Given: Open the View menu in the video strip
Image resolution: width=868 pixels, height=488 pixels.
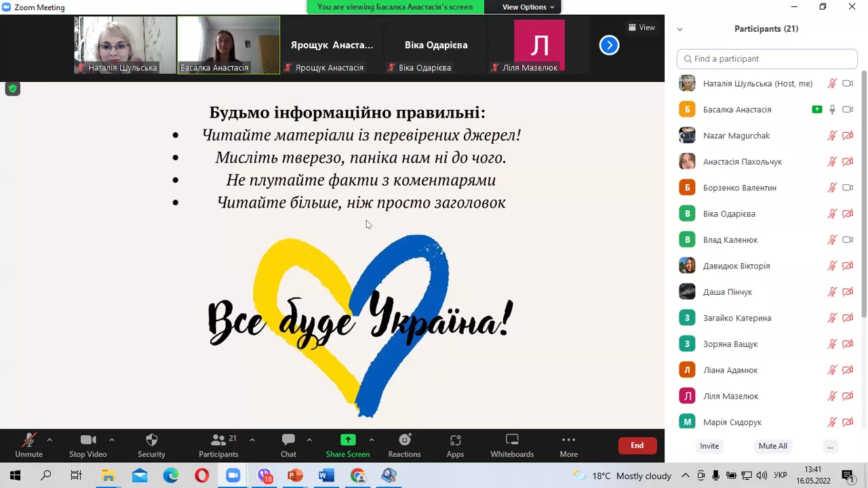Looking at the screenshot, I should [x=641, y=27].
